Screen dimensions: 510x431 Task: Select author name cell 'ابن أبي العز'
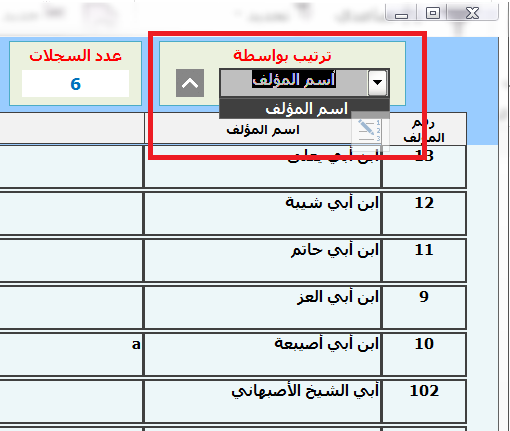tap(263, 307)
